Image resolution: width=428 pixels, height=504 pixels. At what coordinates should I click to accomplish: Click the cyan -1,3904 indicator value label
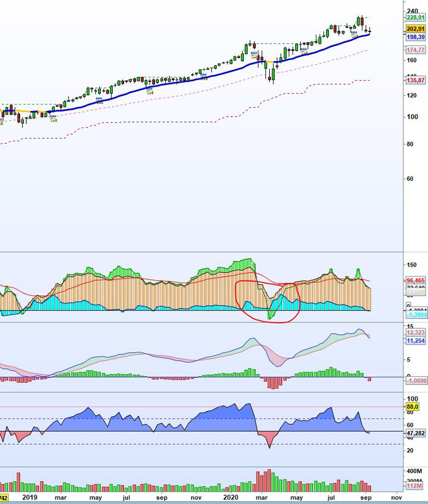coord(417,314)
